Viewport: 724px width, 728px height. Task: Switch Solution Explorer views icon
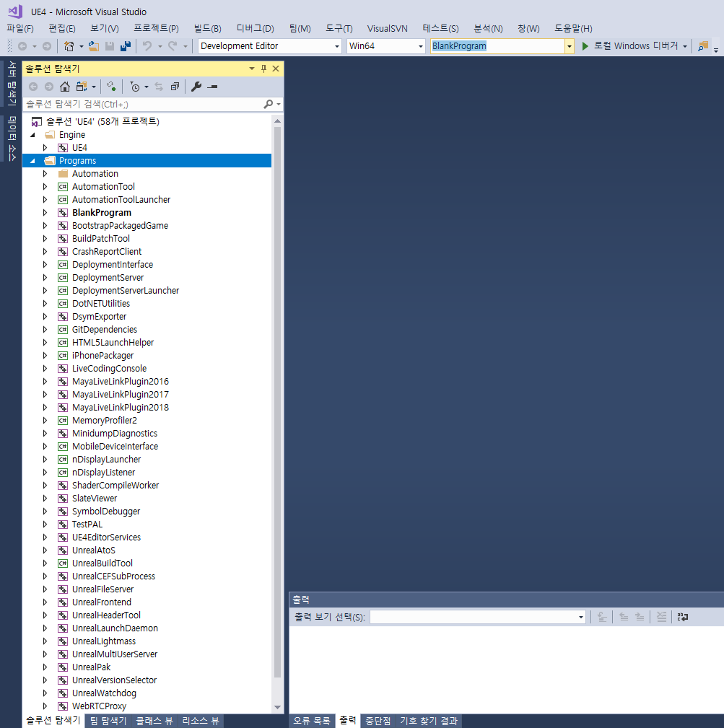[x=82, y=87]
